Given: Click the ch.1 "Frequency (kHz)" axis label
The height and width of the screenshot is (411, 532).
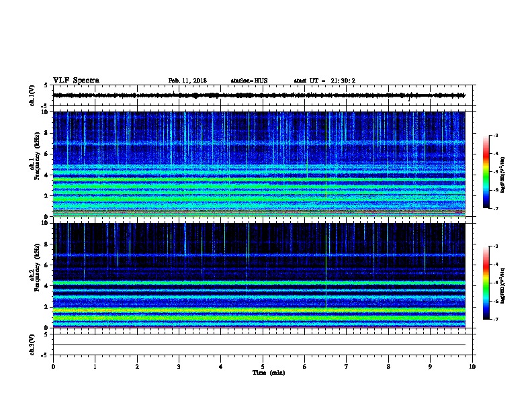Looking at the screenshot, I should (37, 156).
